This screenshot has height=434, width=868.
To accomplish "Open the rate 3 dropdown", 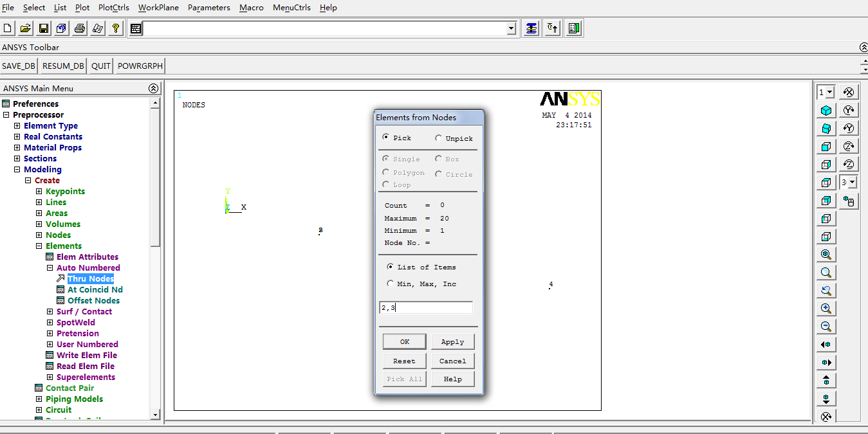I will tap(852, 183).
